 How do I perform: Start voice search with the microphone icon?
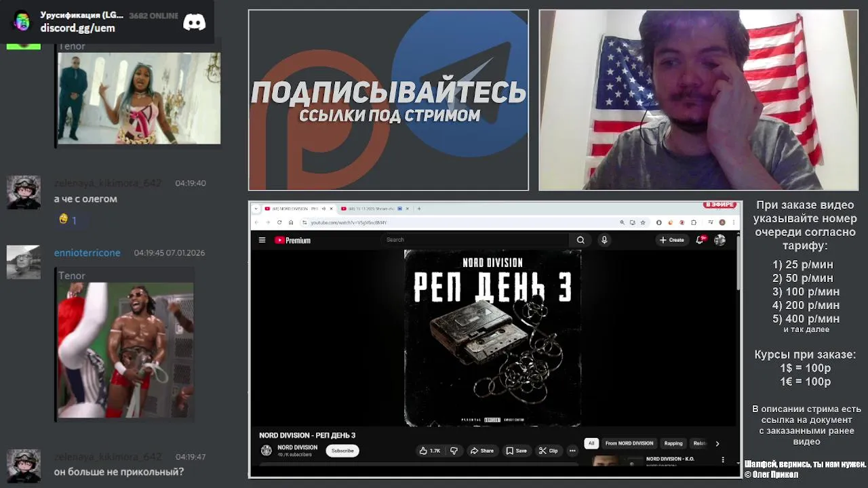[604, 240]
